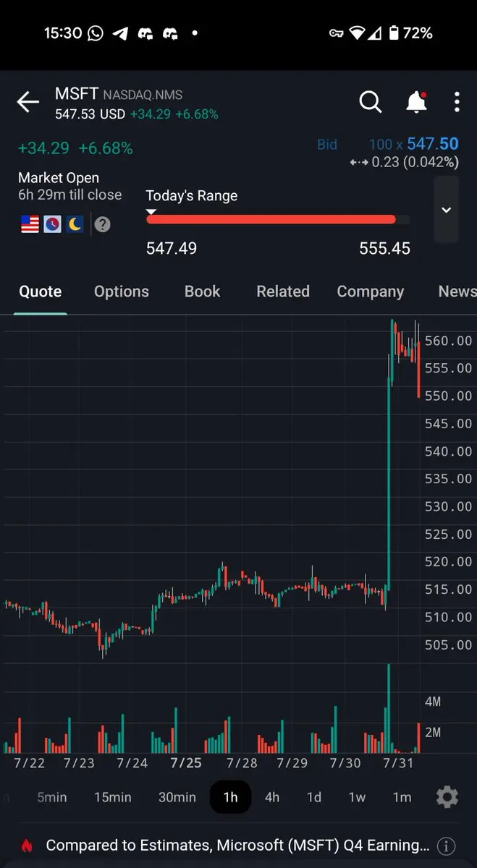This screenshot has width=477, height=868.
Task: Select the 1w chart interval
Action: [357, 797]
